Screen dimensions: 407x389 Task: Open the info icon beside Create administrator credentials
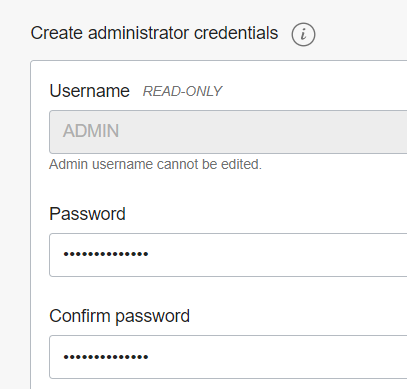303,34
